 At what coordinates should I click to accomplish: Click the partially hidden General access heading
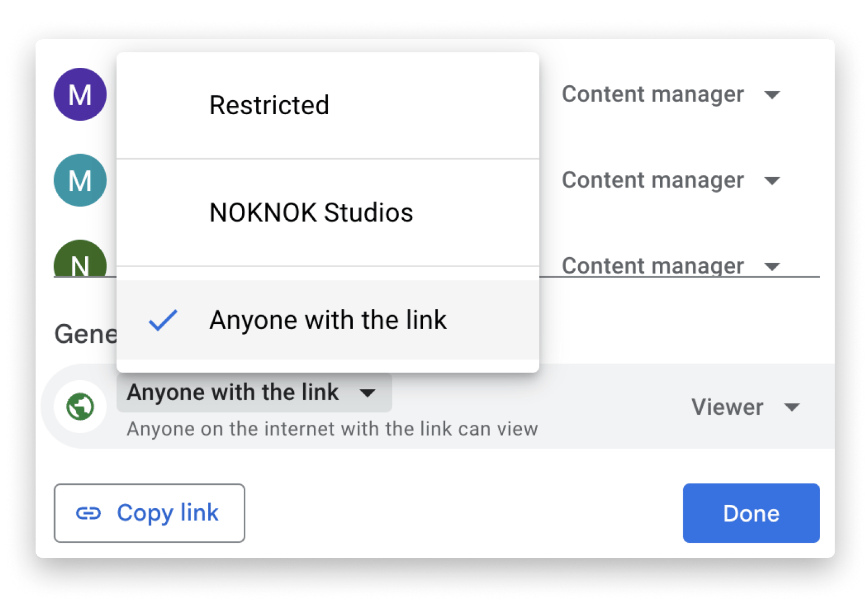click(x=85, y=335)
